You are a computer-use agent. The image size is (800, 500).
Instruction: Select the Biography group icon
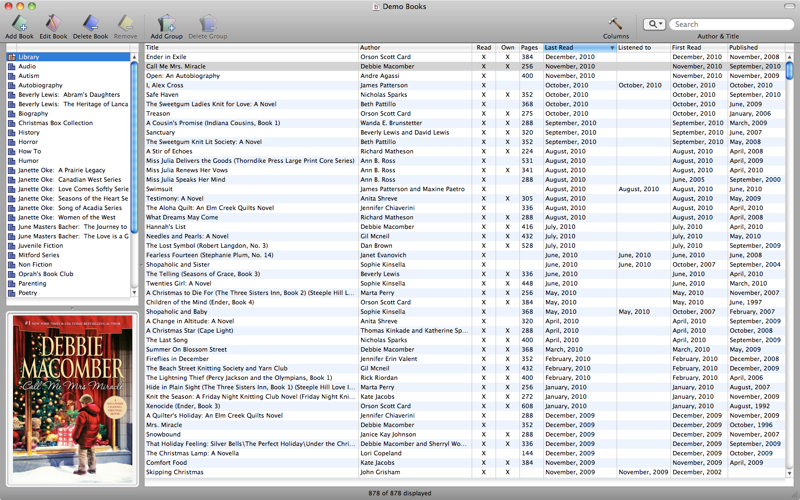point(12,113)
